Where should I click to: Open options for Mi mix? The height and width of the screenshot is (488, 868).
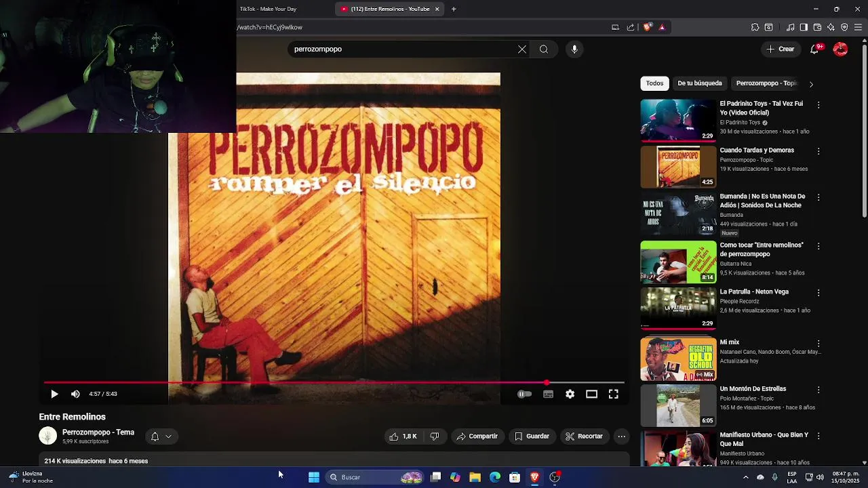(818, 344)
